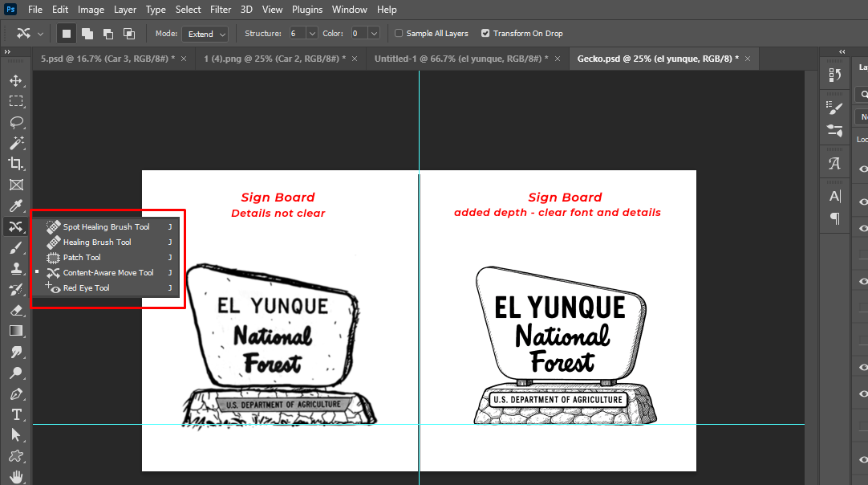Open the Paragraph panel icon
Screen dimensions: 868x485
click(835, 218)
